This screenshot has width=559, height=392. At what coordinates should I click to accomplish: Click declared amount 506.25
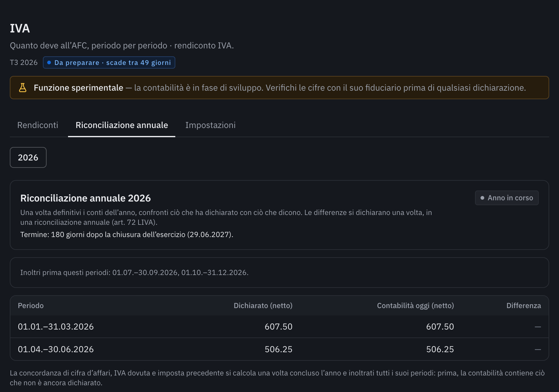click(279, 349)
